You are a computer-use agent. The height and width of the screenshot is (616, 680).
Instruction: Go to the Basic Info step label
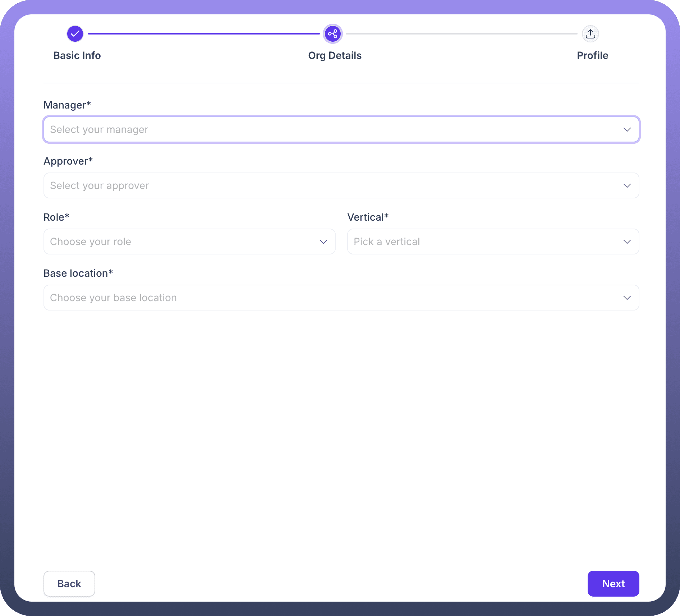point(77,55)
